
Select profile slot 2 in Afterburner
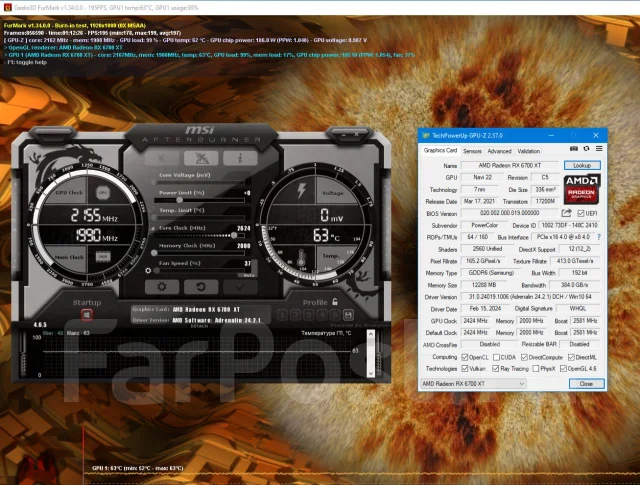click(x=296, y=315)
